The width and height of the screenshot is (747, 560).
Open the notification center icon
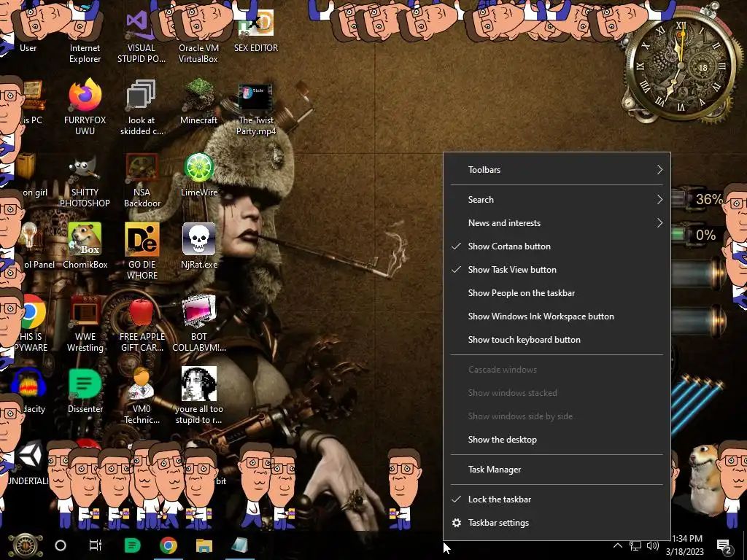(x=724, y=547)
